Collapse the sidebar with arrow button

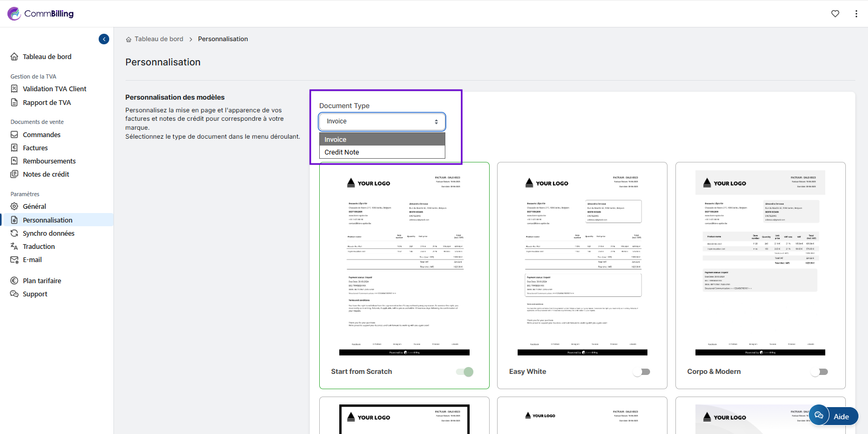104,39
